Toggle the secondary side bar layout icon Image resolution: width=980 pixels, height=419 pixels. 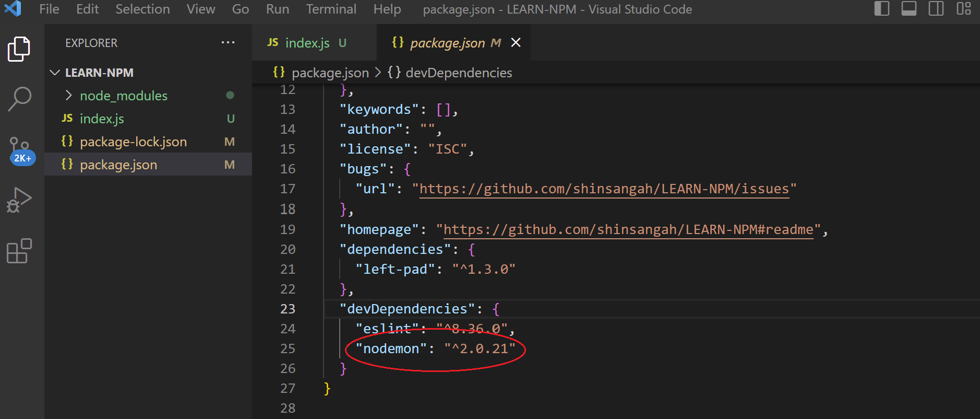point(936,9)
